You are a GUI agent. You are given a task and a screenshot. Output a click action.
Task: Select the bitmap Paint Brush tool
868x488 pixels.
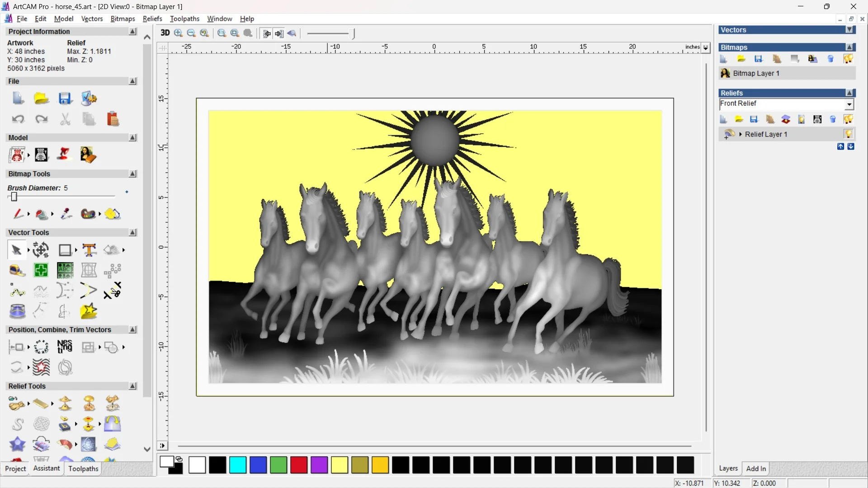18,214
